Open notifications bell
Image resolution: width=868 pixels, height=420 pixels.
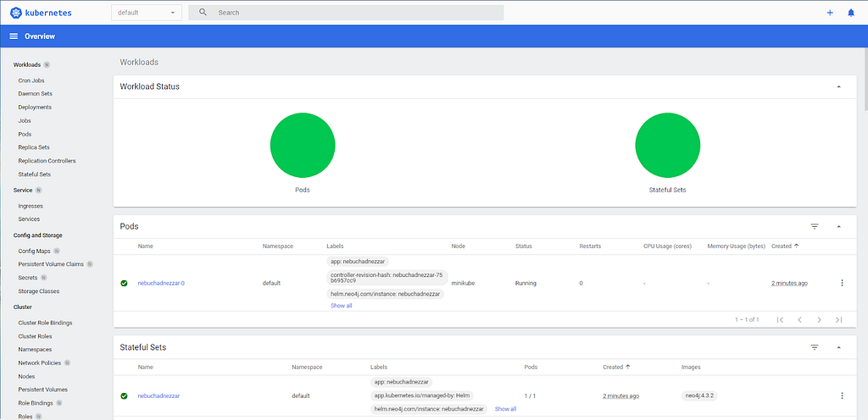pyautogui.click(x=851, y=12)
